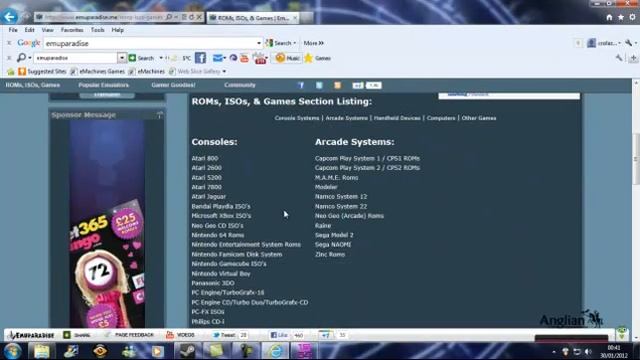
Task: Open the Favorites menu
Action: coord(72,30)
